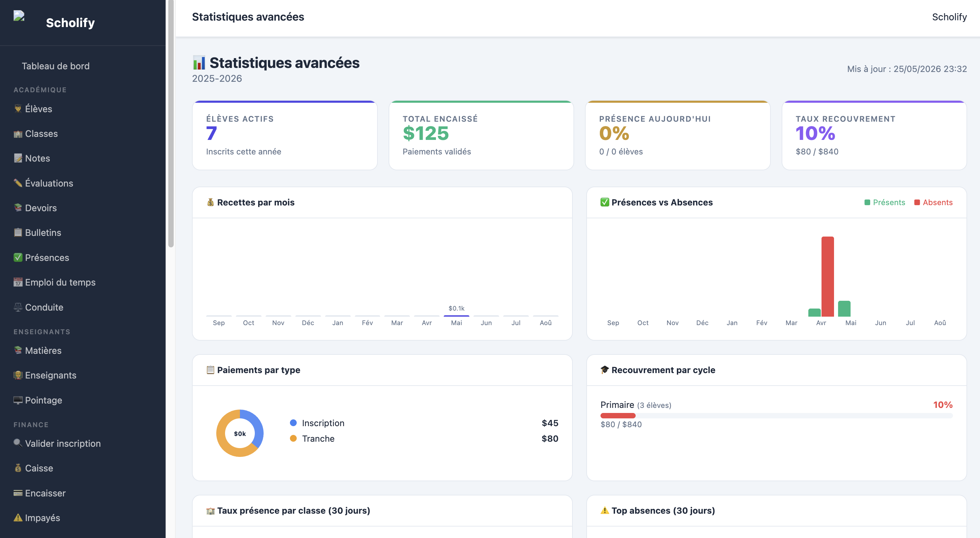Navigate to the Bulletins label
The width and height of the screenshot is (980, 538).
[43, 233]
